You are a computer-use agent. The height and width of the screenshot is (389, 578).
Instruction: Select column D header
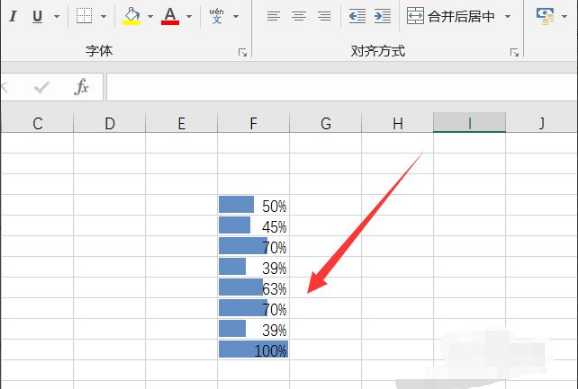[109, 123]
